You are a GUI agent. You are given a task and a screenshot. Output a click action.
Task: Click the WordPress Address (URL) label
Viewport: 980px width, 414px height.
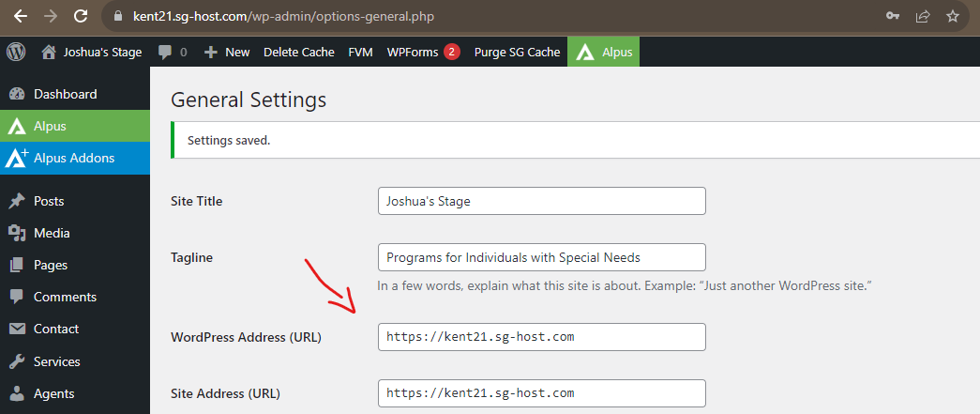point(246,337)
